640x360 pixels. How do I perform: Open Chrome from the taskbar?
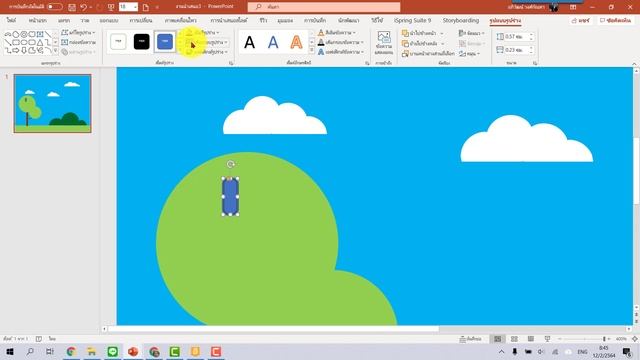pyautogui.click(x=71, y=351)
